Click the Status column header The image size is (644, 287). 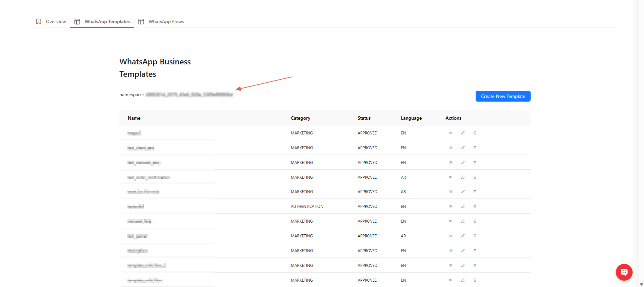click(x=364, y=118)
